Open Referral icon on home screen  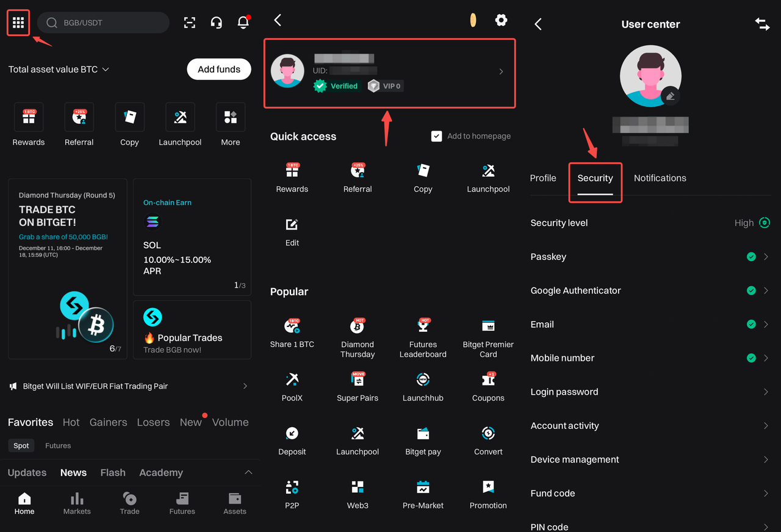click(79, 117)
